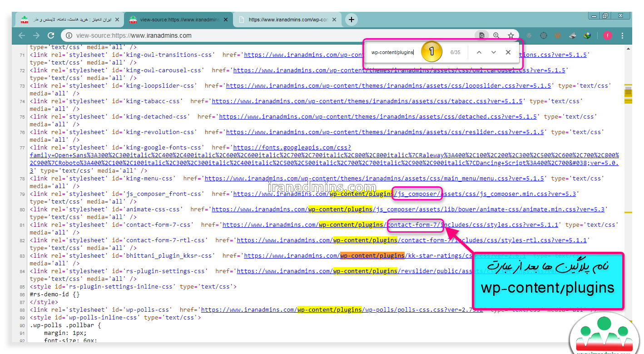Open the js_composer.min.css link
644x354 pixels.
click(x=404, y=194)
